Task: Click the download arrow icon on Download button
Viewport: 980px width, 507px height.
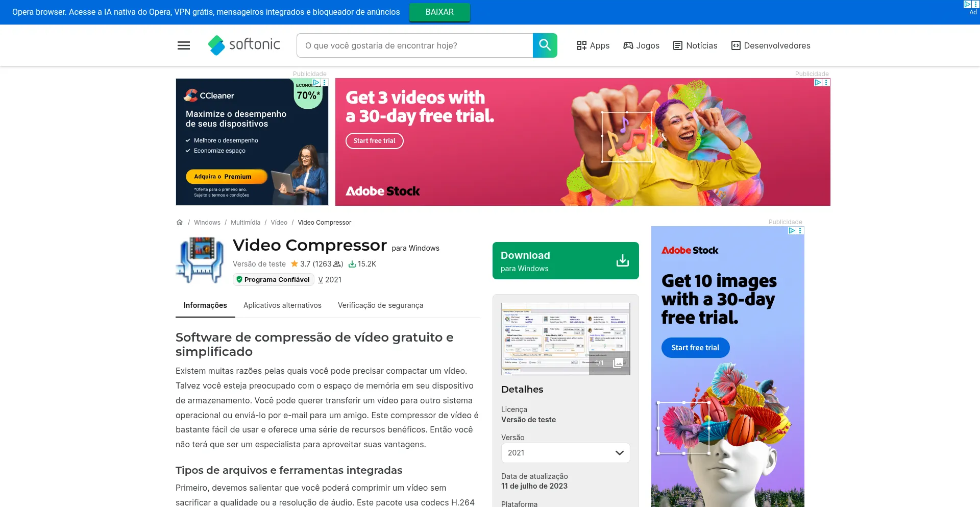Action: click(x=622, y=260)
